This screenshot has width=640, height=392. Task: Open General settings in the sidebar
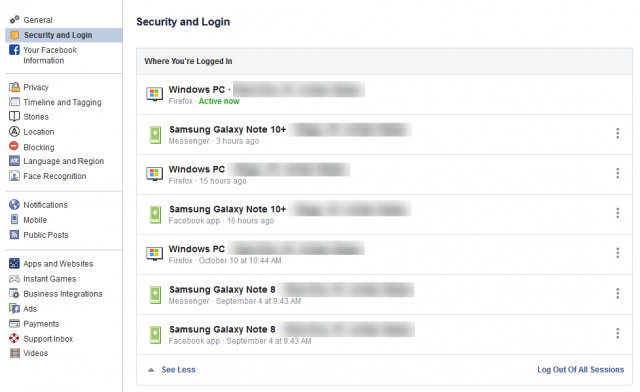(38, 20)
